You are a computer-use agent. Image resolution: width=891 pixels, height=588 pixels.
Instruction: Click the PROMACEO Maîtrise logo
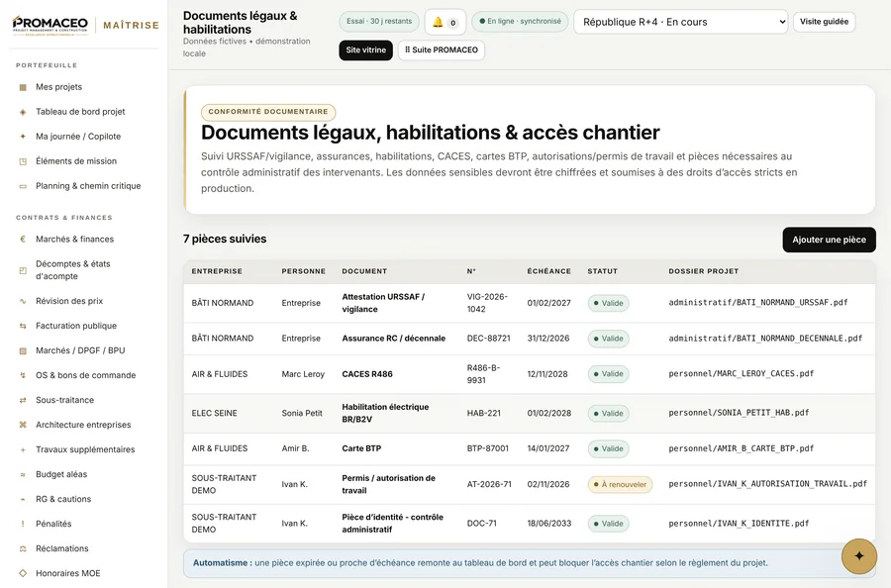point(85,26)
